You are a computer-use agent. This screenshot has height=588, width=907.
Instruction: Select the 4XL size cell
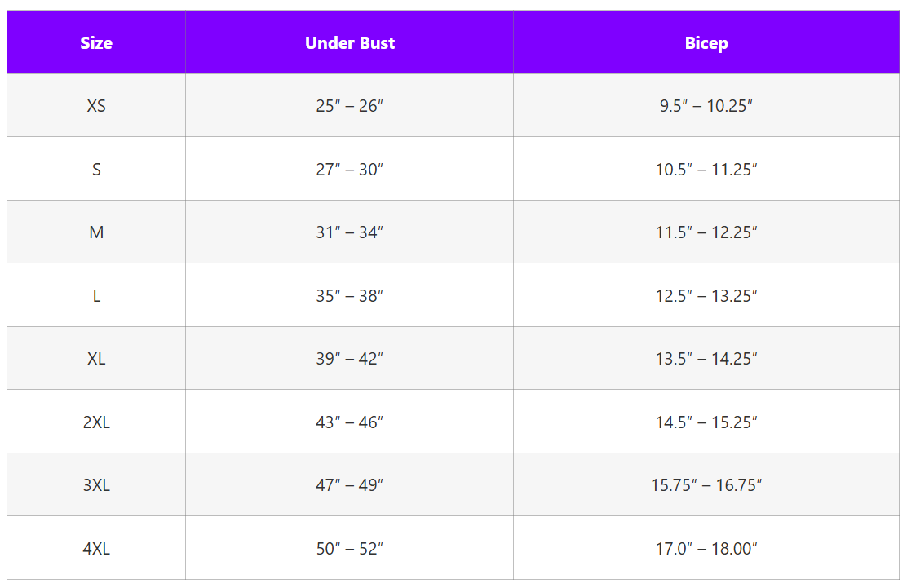pyautogui.click(x=96, y=549)
